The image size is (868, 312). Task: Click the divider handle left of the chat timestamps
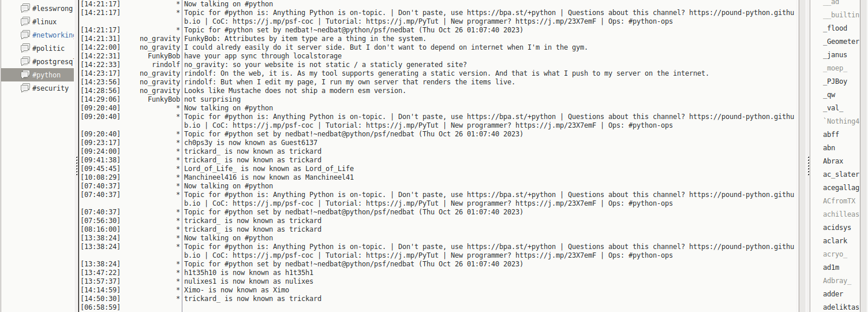pyautogui.click(x=77, y=166)
